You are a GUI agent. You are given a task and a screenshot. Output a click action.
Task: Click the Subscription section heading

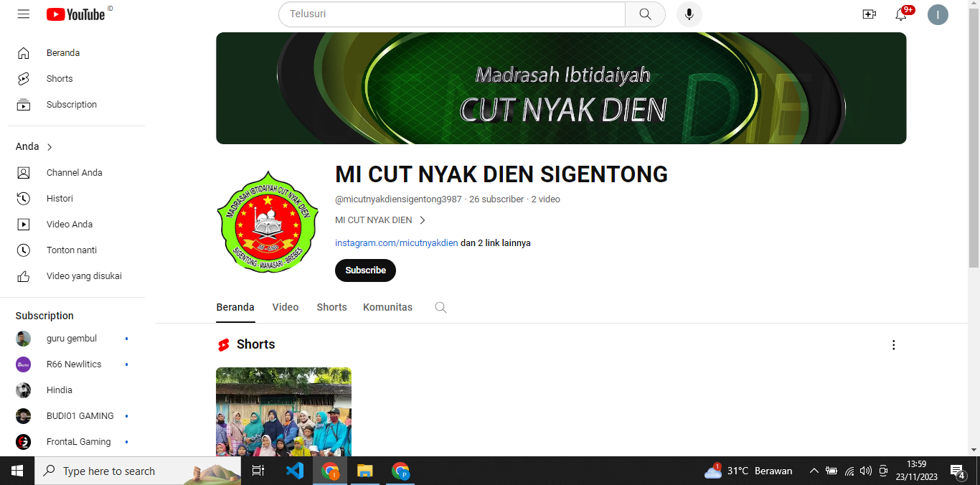tap(44, 316)
